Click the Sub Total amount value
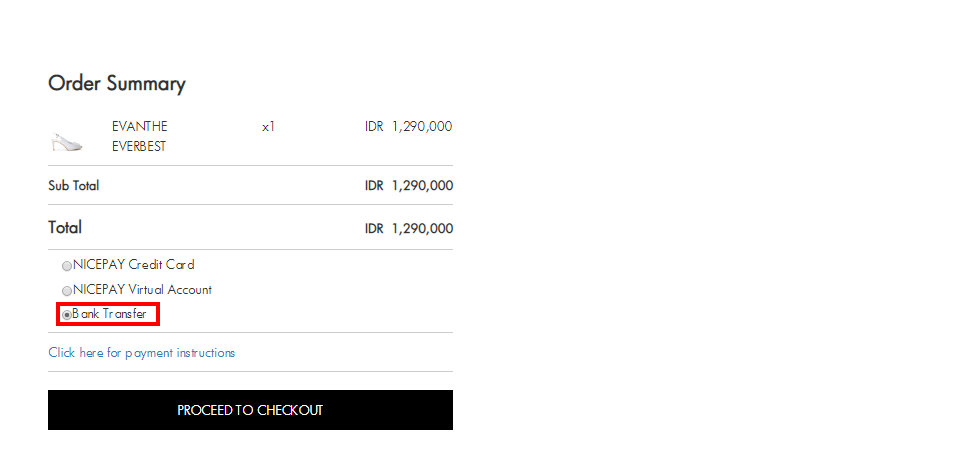This screenshot has width=960, height=464. pos(409,185)
